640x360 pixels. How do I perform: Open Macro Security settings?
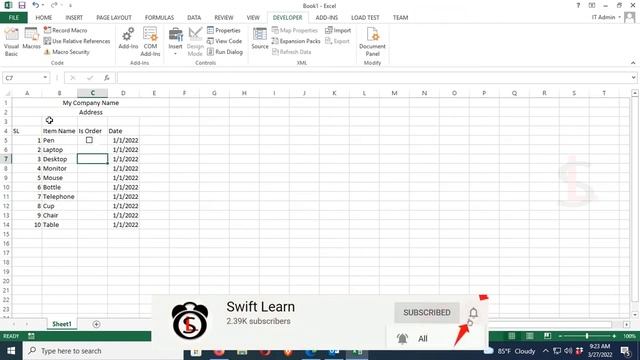67,52
